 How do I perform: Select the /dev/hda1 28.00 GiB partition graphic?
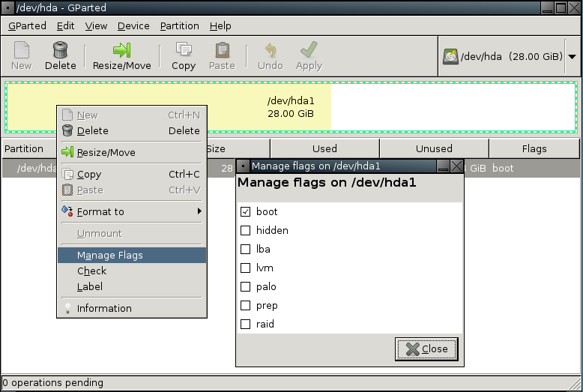point(291,107)
